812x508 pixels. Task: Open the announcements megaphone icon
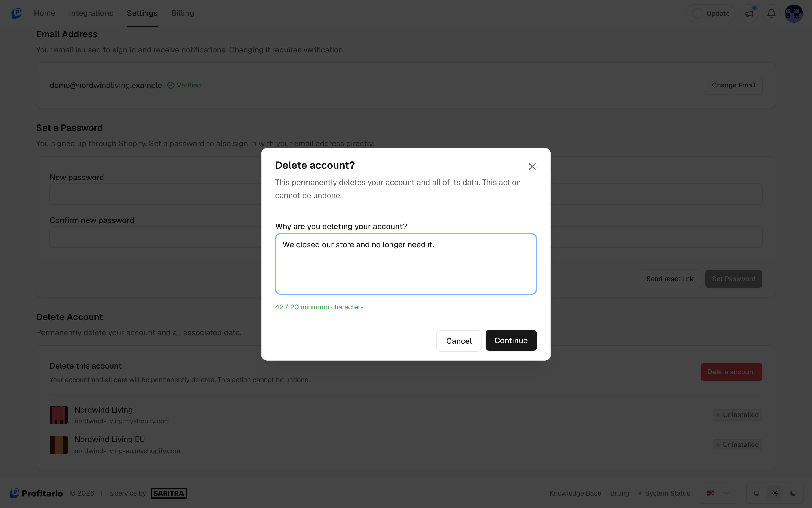pyautogui.click(x=749, y=14)
